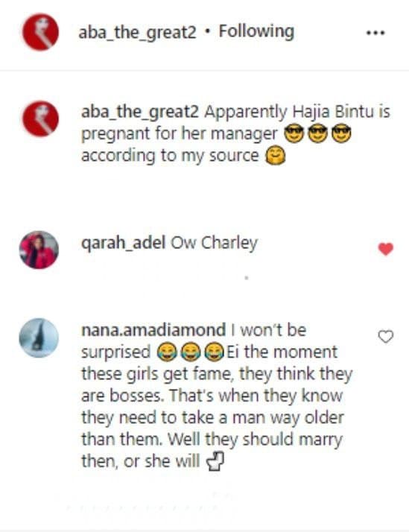Click the first sunglasses emoji in caption
Viewport: 409px width, 532px height.
coord(294,133)
